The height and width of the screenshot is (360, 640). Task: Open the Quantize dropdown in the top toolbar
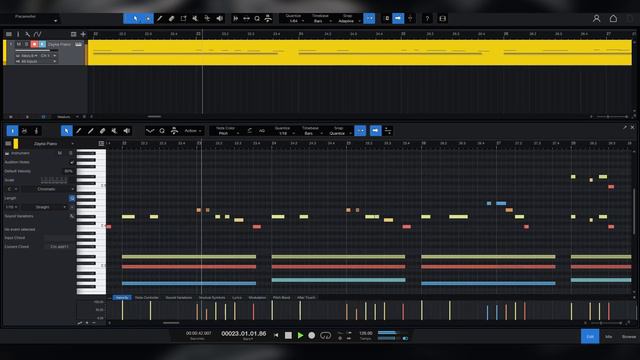pos(294,21)
